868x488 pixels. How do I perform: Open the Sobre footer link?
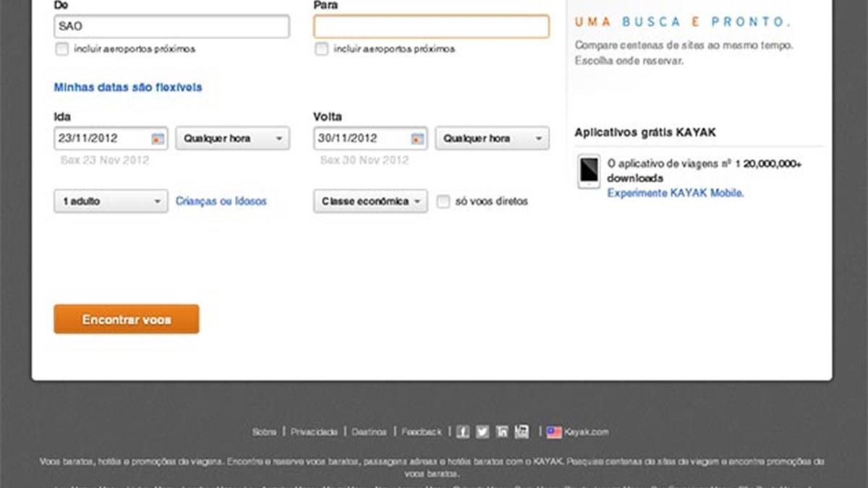[x=264, y=432]
